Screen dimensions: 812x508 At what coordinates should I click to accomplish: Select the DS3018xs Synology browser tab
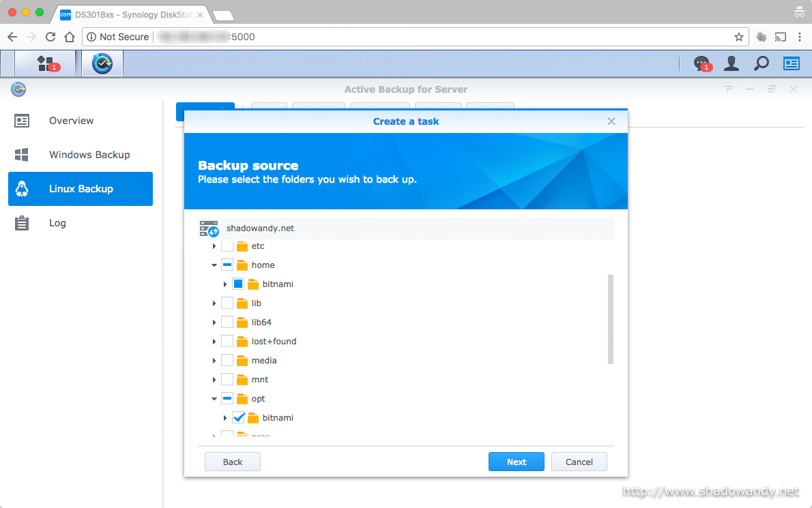pos(132,14)
